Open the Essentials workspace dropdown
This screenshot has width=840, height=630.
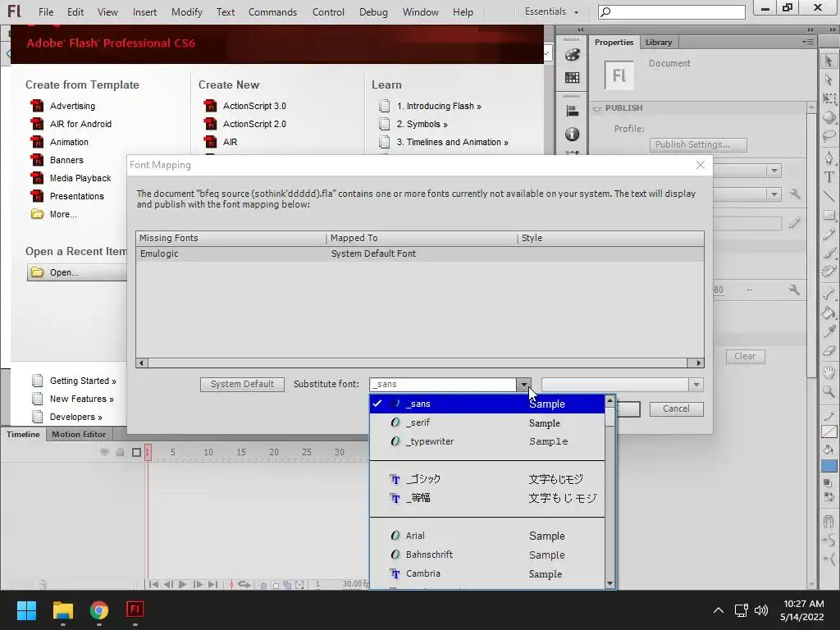(x=552, y=11)
